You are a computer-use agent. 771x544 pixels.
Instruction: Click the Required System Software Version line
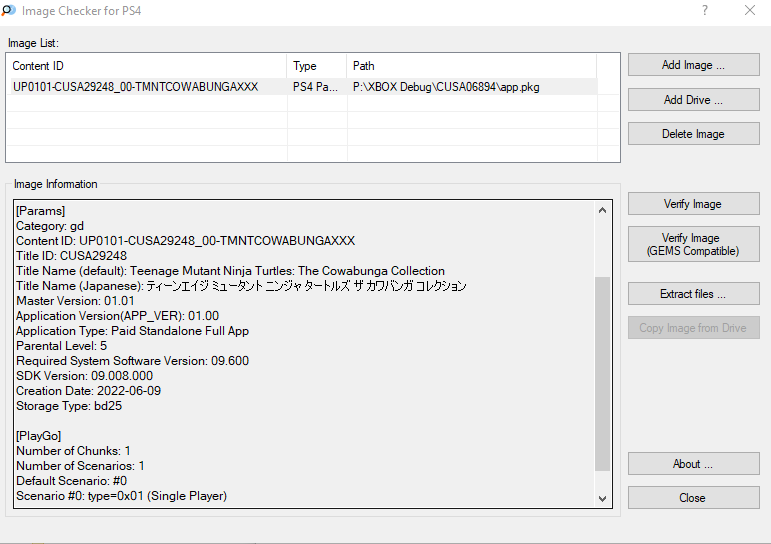tap(132, 361)
